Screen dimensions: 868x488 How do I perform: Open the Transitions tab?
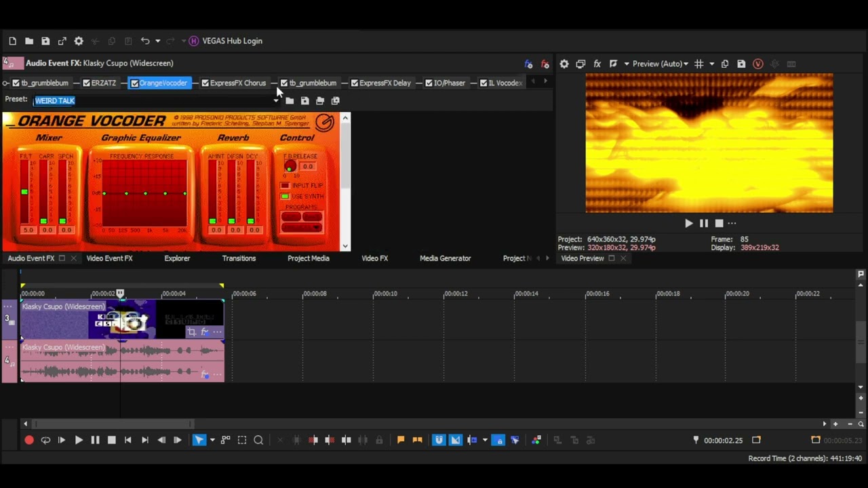tap(239, 258)
